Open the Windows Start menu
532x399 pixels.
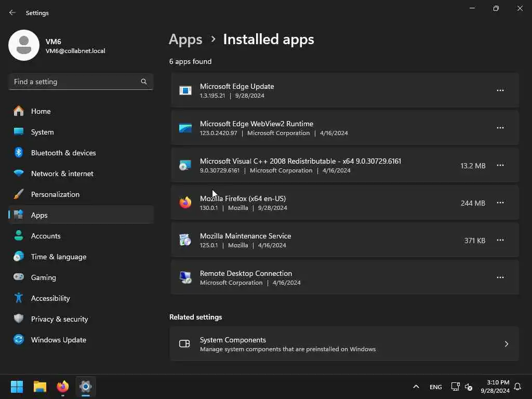[x=17, y=387]
